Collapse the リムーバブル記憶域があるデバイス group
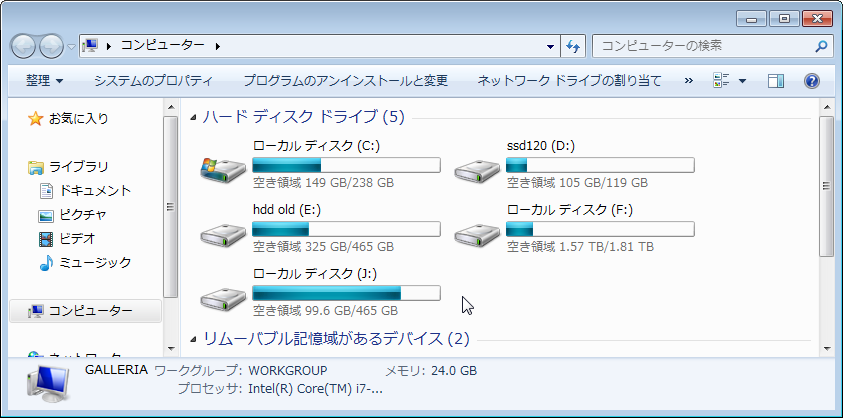This screenshot has height=418, width=843. 194,339
